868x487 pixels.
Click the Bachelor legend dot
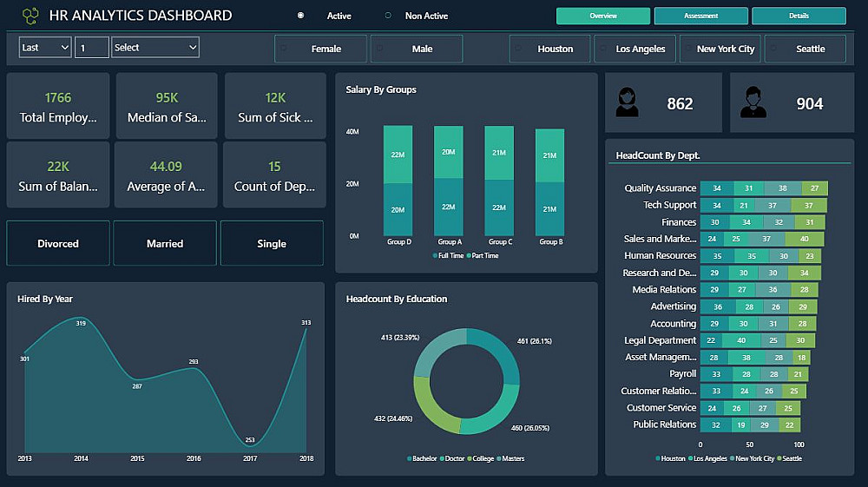tap(409, 458)
